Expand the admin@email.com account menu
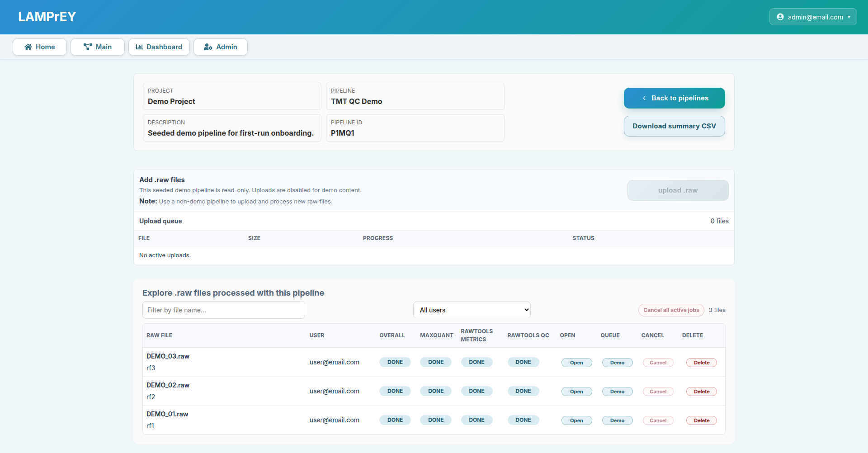Image resolution: width=868 pixels, height=453 pixels. pos(813,17)
